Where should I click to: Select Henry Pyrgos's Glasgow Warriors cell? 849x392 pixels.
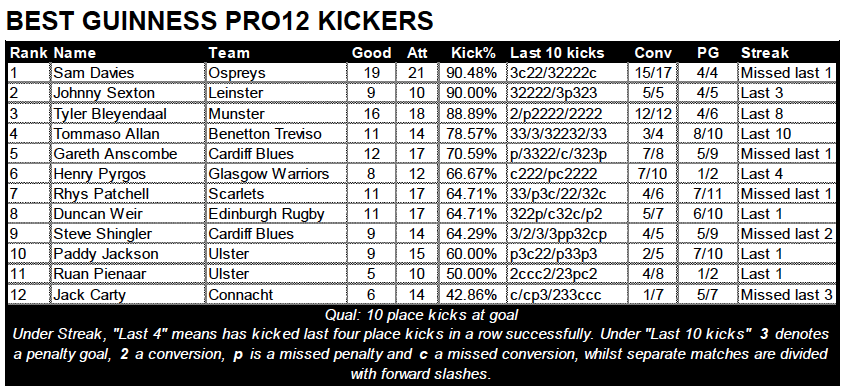coord(276,174)
